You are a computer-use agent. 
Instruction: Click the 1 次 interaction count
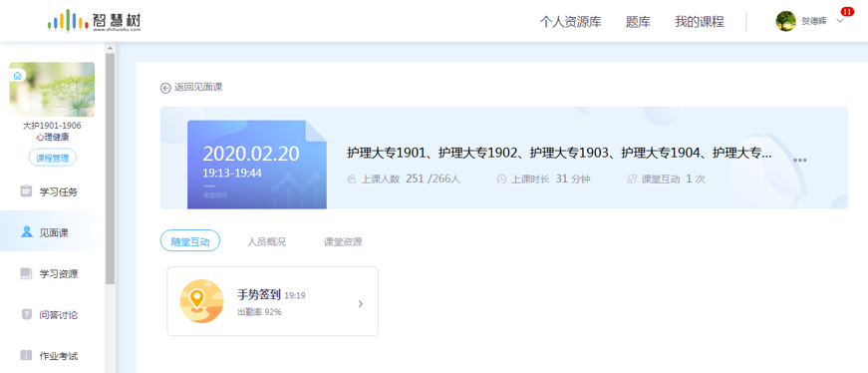pyautogui.click(x=696, y=179)
